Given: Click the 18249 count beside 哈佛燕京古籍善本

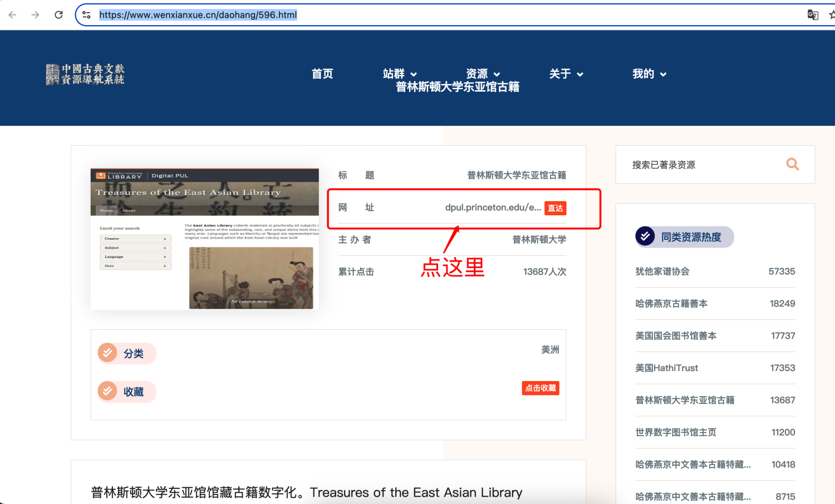Looking at the screenshot, I should [783, 304].
